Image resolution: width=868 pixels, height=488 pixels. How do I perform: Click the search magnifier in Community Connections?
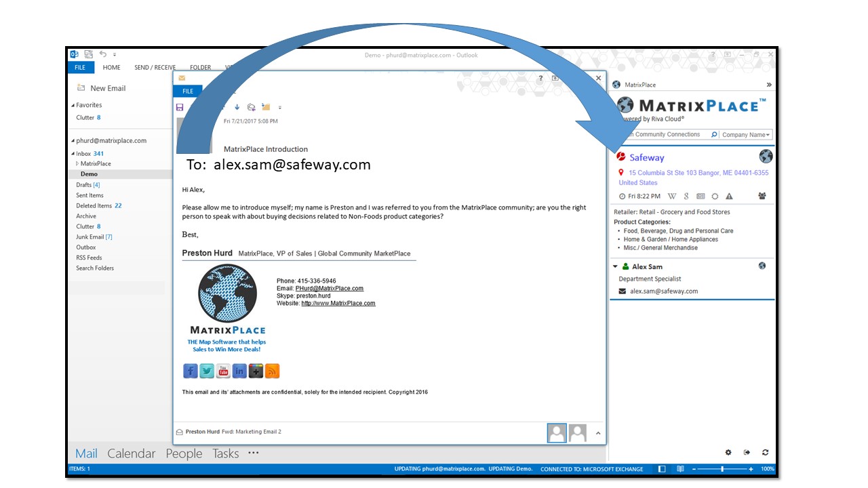point(713,135)
